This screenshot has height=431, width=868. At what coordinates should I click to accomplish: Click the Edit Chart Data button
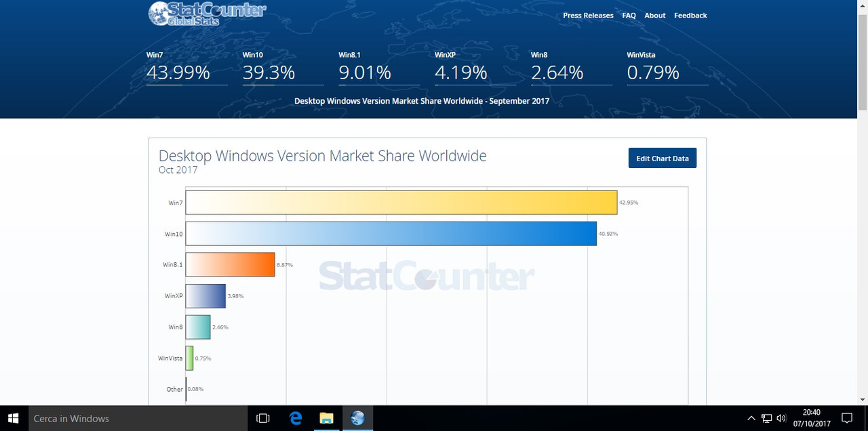pyautogui.click(x=663, y=159)
